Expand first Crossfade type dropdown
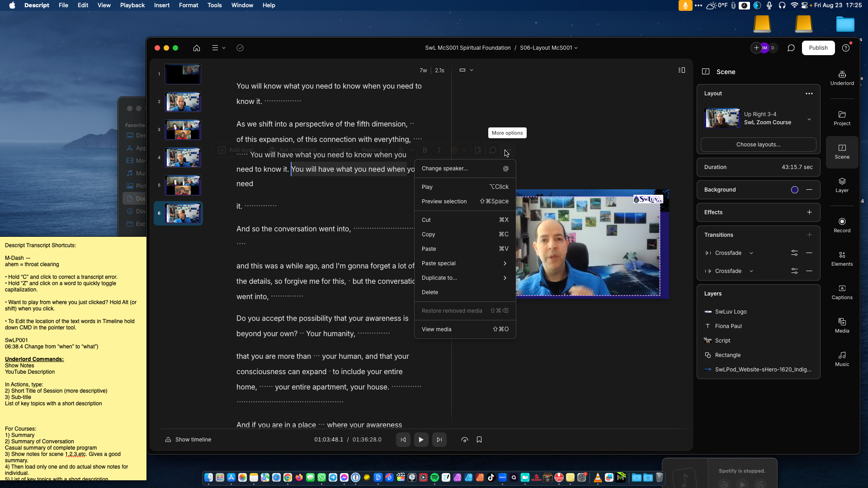The height and width of the screenshot is (488, 868). point(751,253)
